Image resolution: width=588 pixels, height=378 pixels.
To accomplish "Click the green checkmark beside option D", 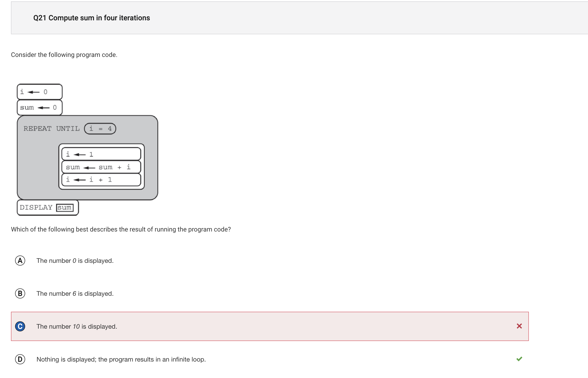I will pyautogui.click(x=519, y=359).
